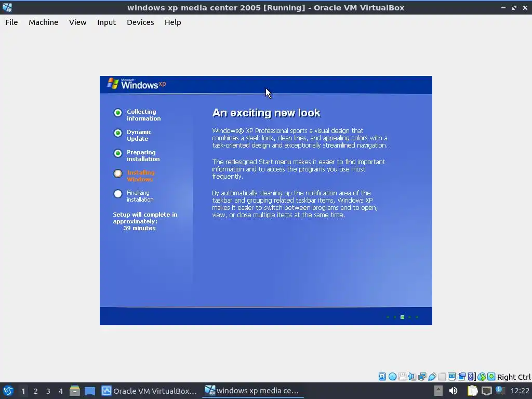Open the desktop start menu bird icon

pyautogui.click(x=8, y=391)
